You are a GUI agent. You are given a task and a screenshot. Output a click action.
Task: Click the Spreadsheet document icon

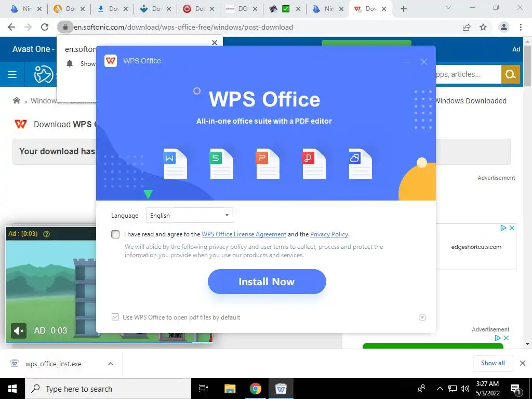pos(221,164)
